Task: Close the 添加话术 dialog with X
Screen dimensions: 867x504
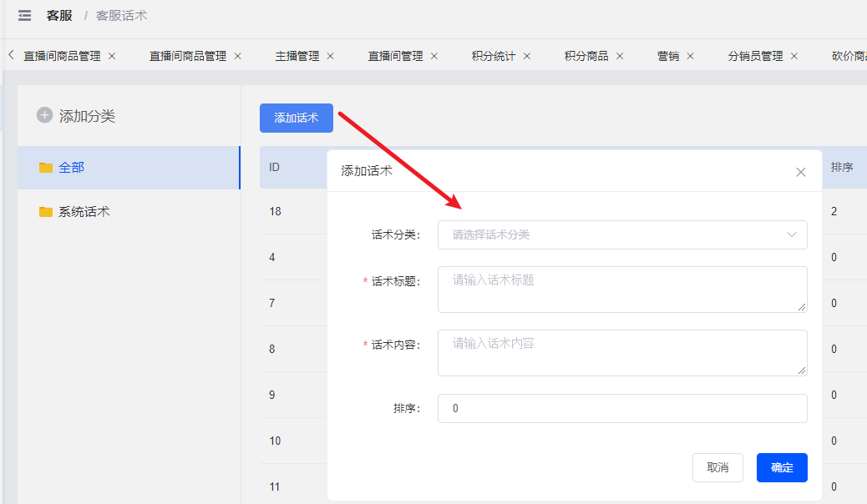Action: pos(801,172)
